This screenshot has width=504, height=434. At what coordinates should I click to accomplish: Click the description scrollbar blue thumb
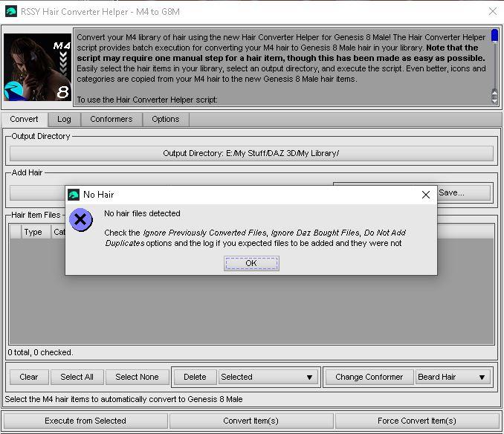click(x=494, y=36)
